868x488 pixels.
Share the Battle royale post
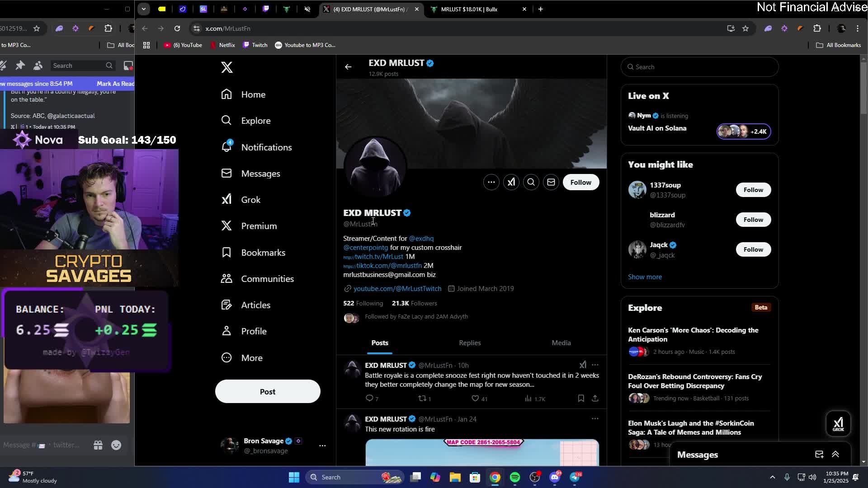pyautogui.click(x=595, y=399)
